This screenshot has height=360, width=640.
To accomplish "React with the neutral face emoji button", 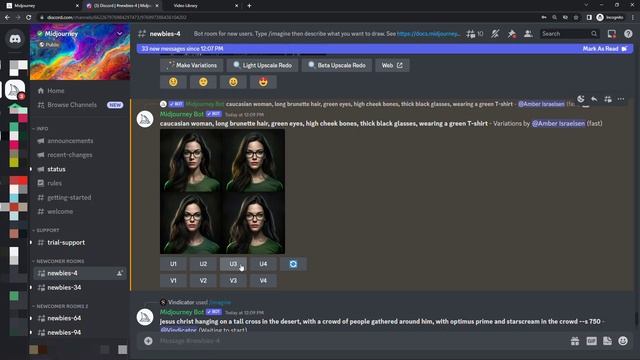I will point(203,82).
